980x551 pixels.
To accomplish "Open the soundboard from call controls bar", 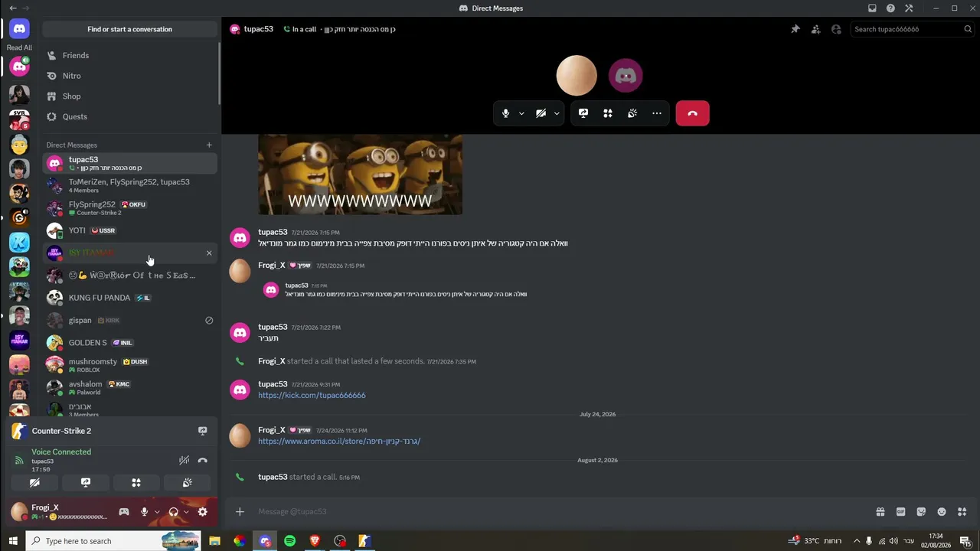I will click(x=632, y=113).
